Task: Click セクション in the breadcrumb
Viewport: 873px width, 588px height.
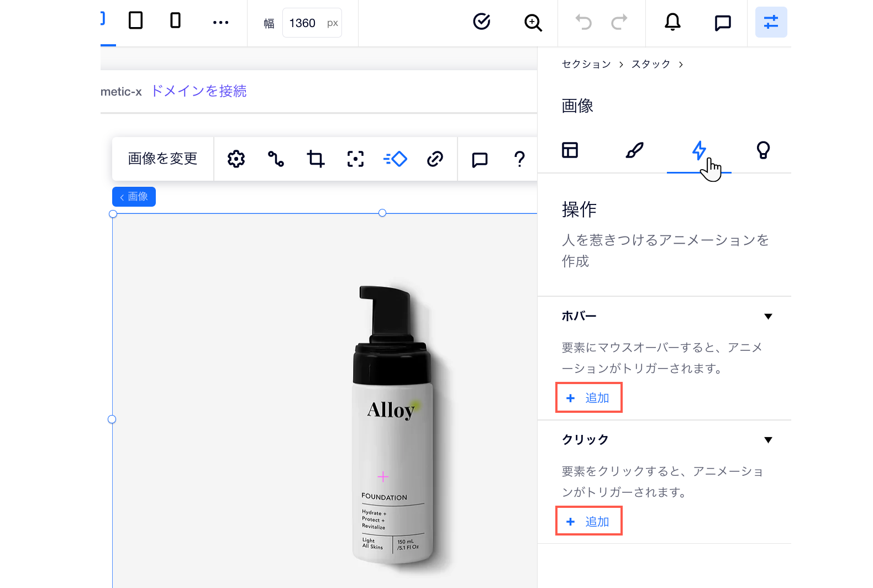Action: tap(586, 64)
